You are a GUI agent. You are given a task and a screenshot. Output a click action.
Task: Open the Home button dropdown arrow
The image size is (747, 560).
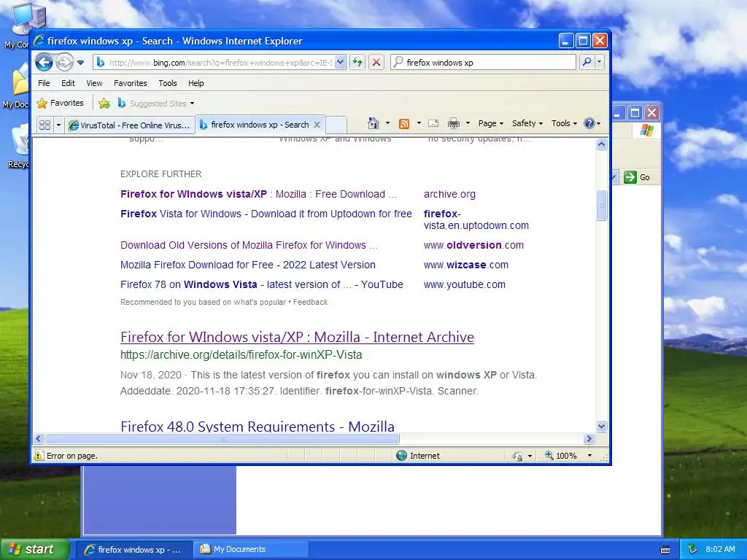(x=387, y=123)
